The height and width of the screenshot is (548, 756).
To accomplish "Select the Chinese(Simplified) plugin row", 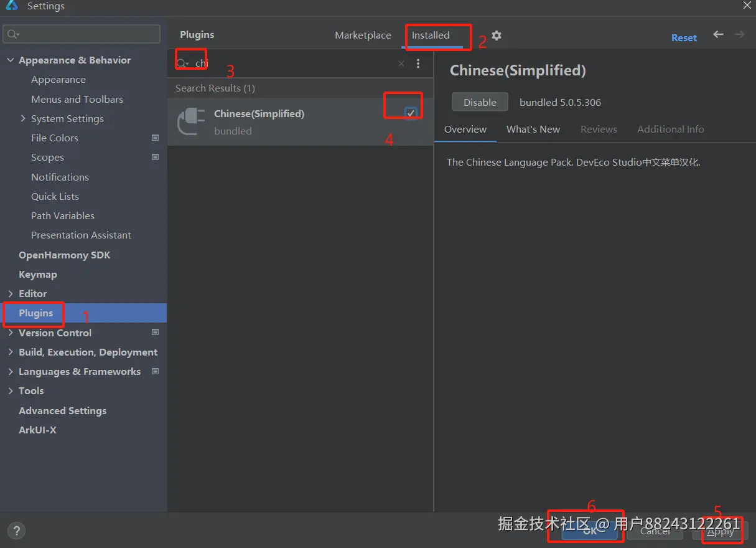I will 301,122.
